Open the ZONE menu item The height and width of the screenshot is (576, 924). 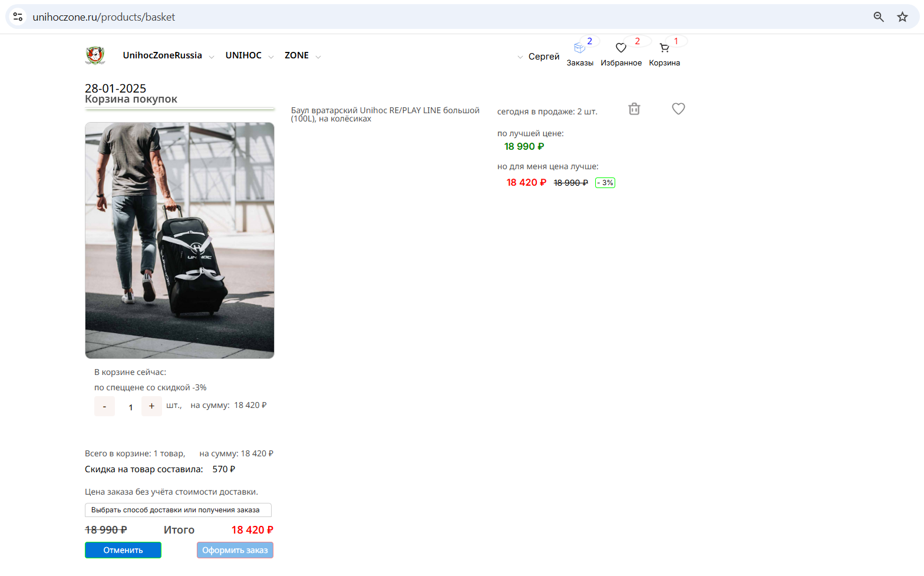click(296, 55)
